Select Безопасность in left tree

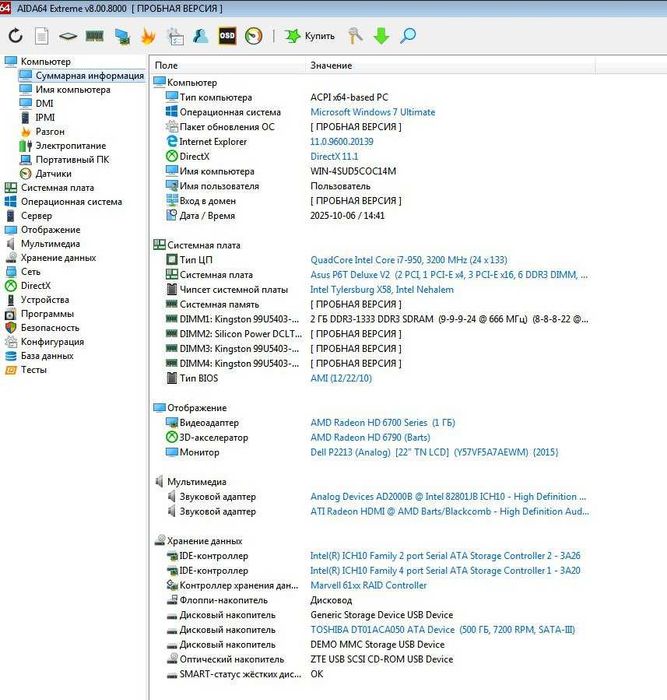point(50,328)
